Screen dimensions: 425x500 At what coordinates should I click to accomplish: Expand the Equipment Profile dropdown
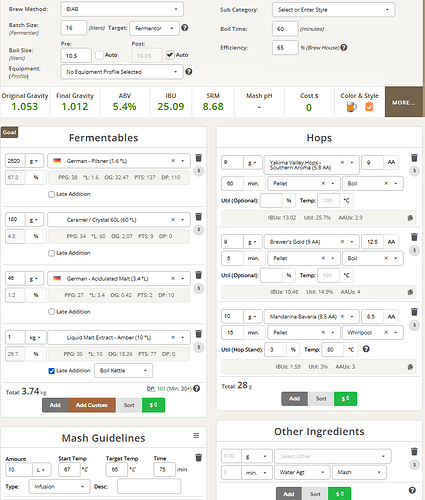[122, 72]
